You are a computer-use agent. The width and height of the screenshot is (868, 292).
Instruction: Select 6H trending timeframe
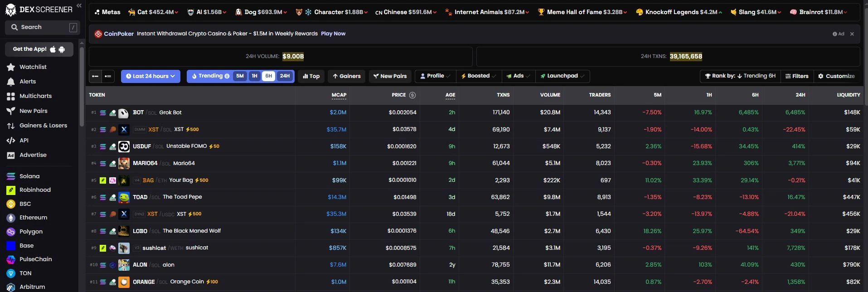tap(269, 76)
